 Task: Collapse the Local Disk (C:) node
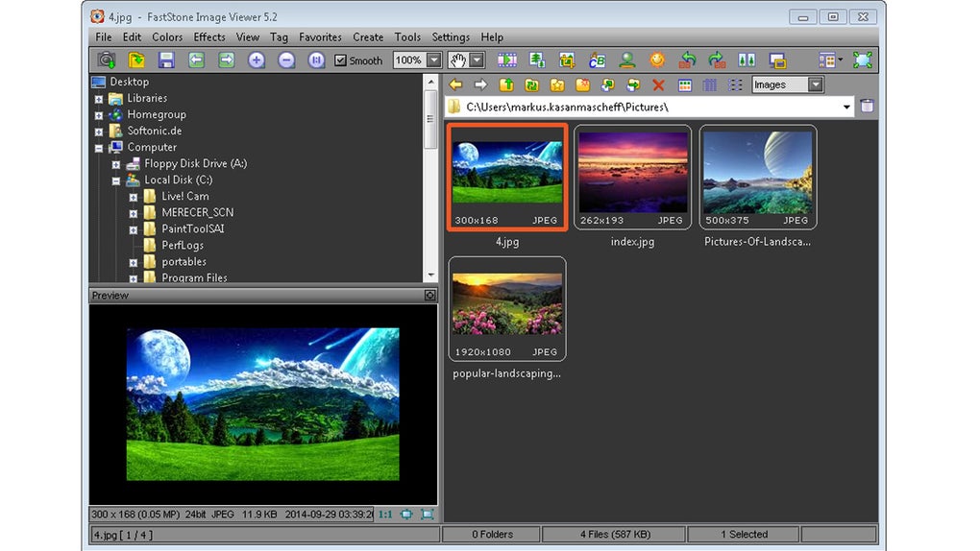click(x=115, y=180)
